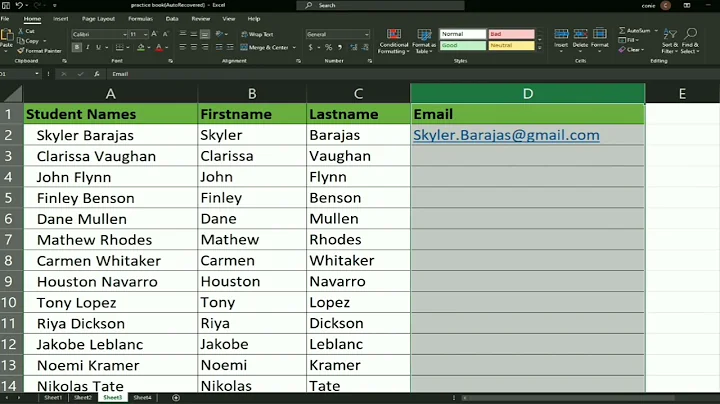
Task: Center the text horizontally
Action: point(194,47)
